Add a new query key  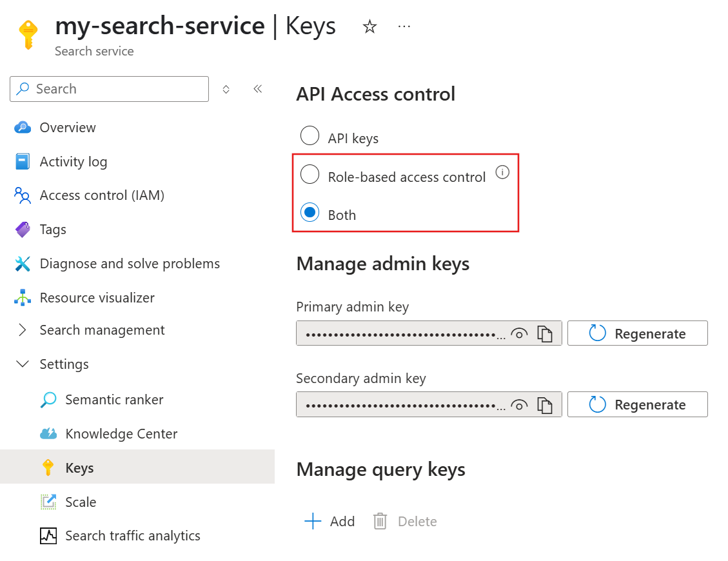tap(330, 521)
